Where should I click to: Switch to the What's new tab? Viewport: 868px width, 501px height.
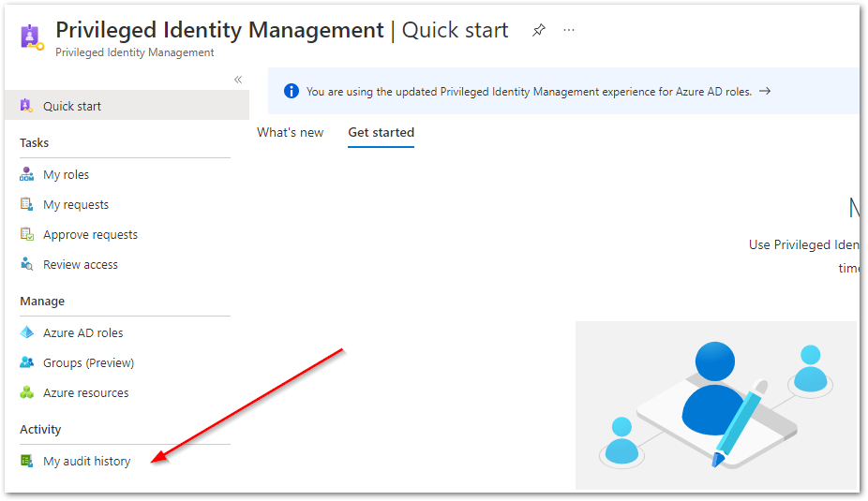click(290, 133)
